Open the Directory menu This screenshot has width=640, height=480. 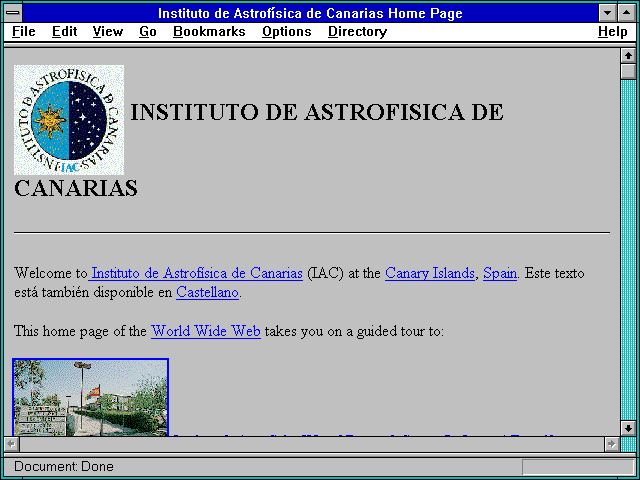pos(358,32)
